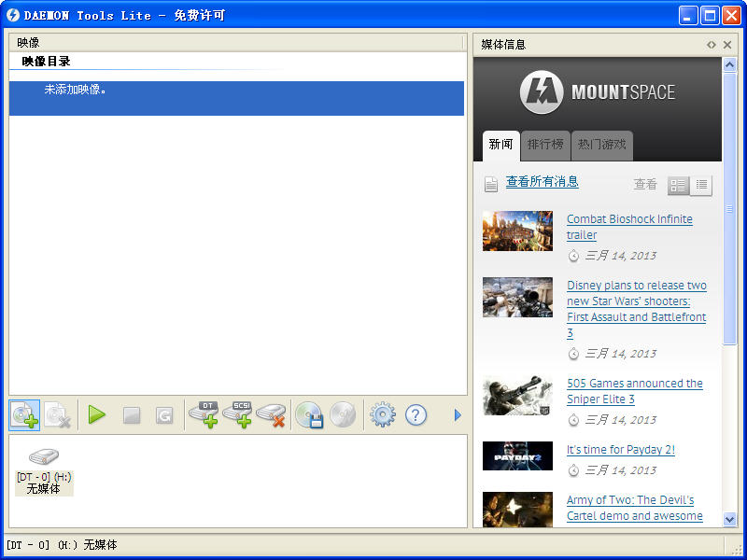Close the 媒体信息 panel

727,45
